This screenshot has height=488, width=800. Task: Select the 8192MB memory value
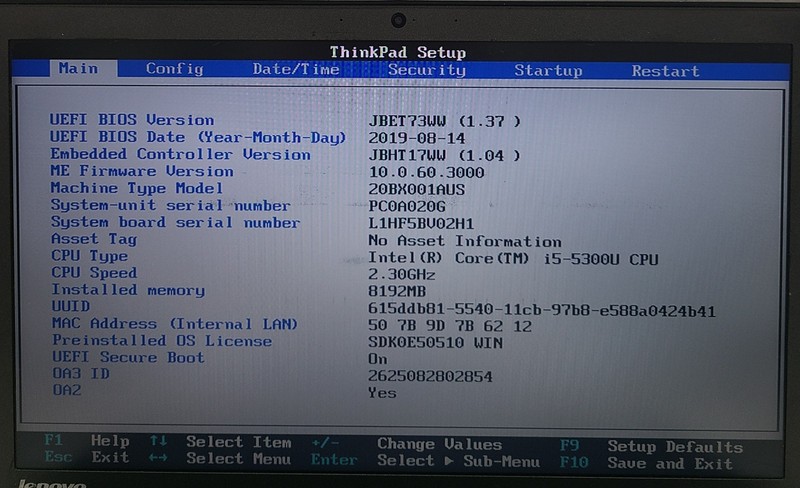coord(397,291)
